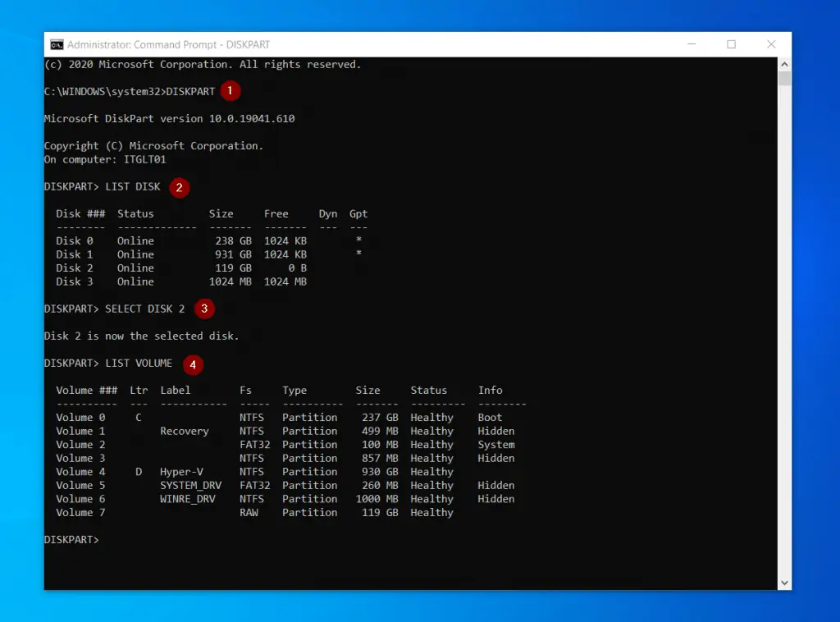Image resolution: width=840 pixels, height=622 pixels.
Task: Minimize the Command Prompt window
Action: point(692,44)
